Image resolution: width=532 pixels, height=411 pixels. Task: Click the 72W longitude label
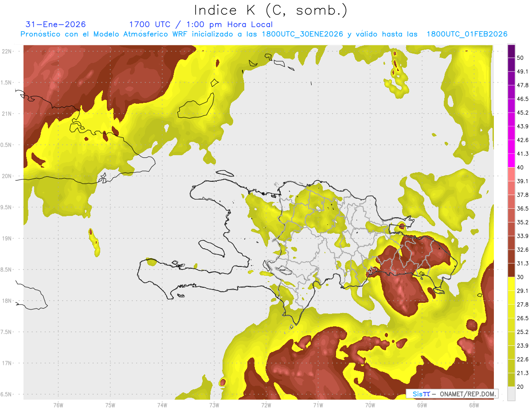(x=266, y=405)
